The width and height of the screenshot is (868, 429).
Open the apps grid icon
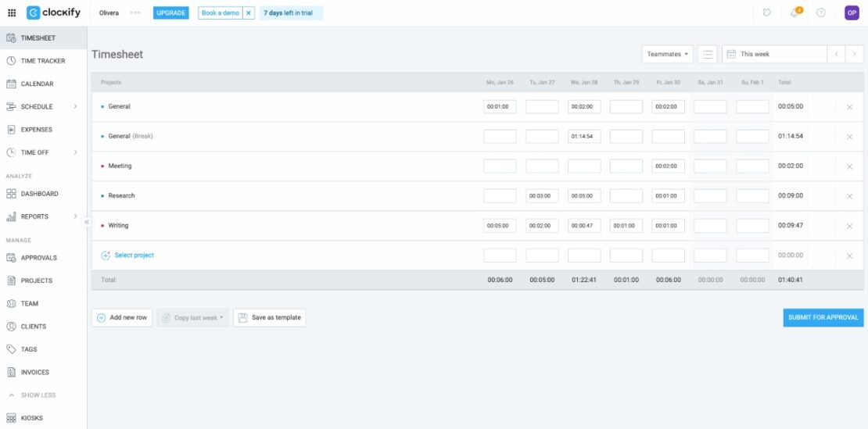12,13
